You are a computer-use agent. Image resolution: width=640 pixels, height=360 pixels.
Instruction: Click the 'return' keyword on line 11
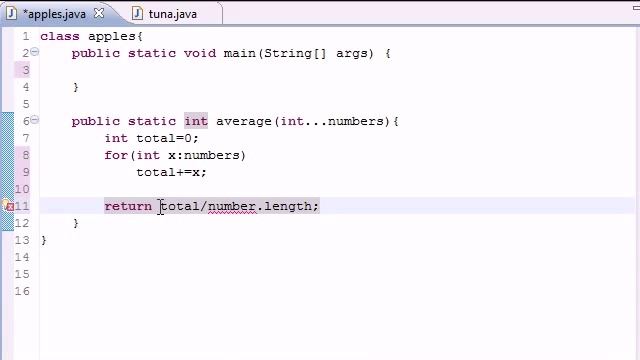pos(128,206)
